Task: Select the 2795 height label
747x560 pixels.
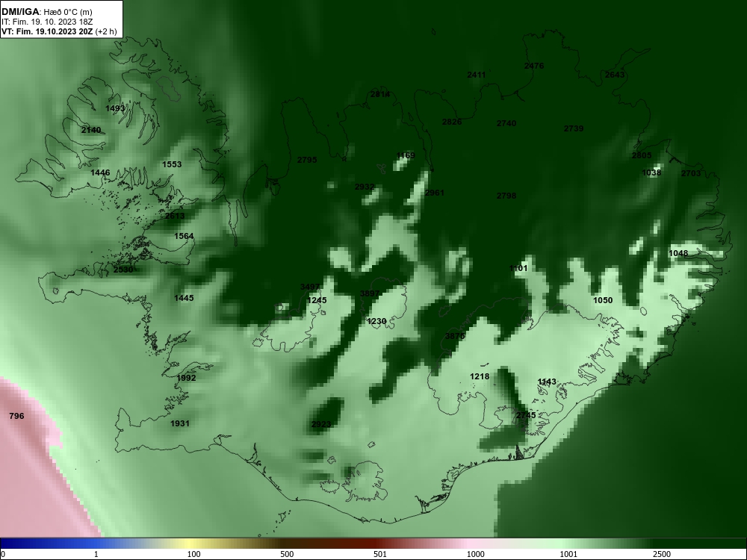Action: (x=307, y=160)
